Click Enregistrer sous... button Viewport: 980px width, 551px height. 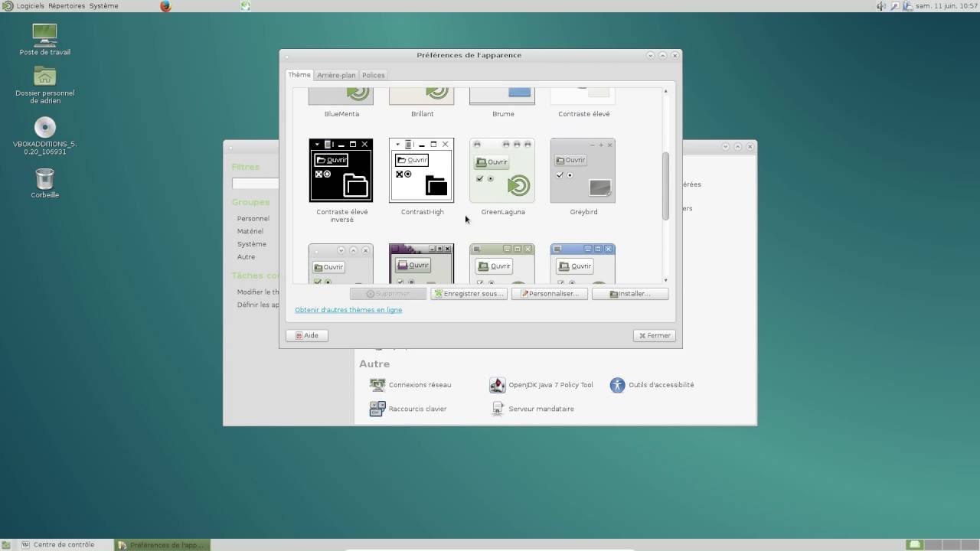[x=469, y=294]
